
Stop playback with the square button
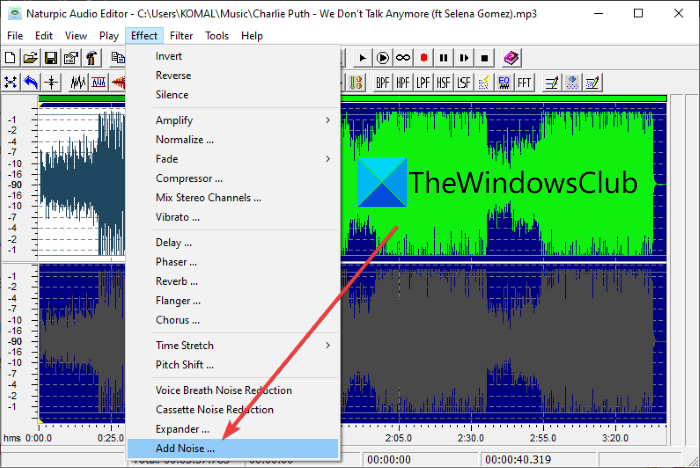[x=484, y=58]
